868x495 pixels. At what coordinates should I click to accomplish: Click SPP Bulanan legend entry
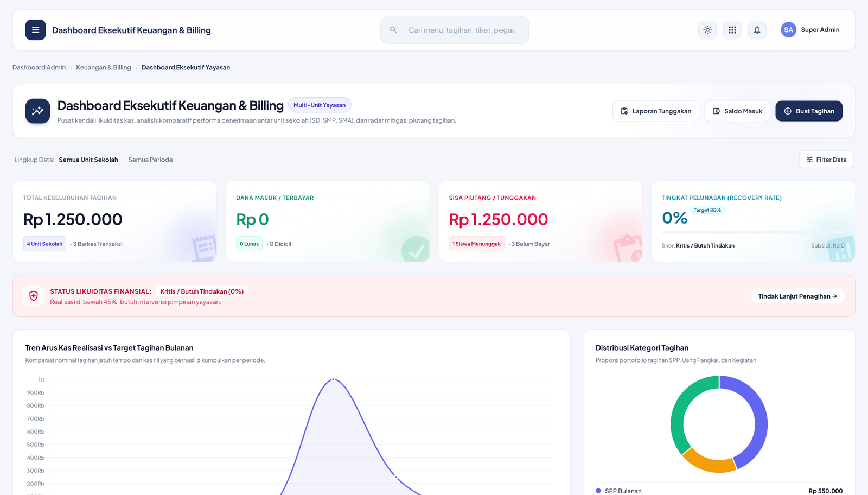point(618,491)
